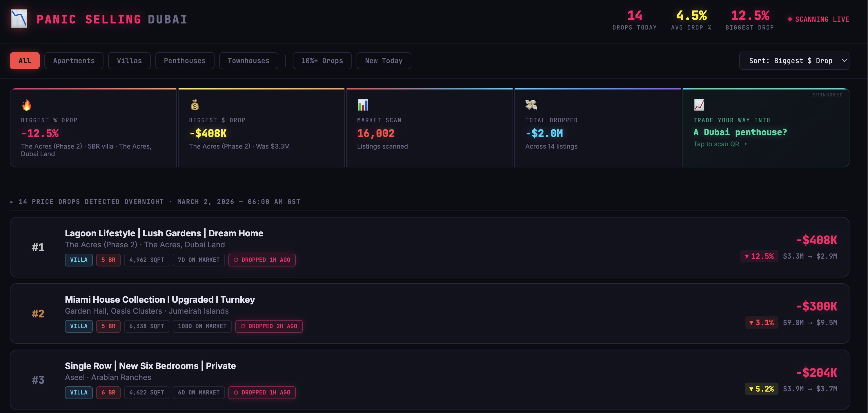Expand the 14 price drops detected triangle

[x=12, y=202]
